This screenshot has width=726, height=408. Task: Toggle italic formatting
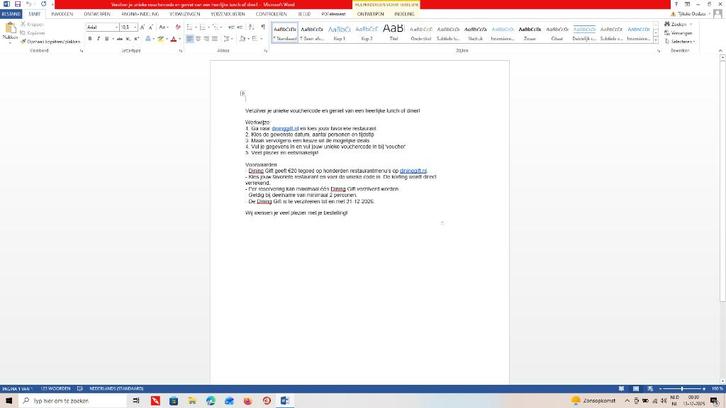(x=98, y=39)
